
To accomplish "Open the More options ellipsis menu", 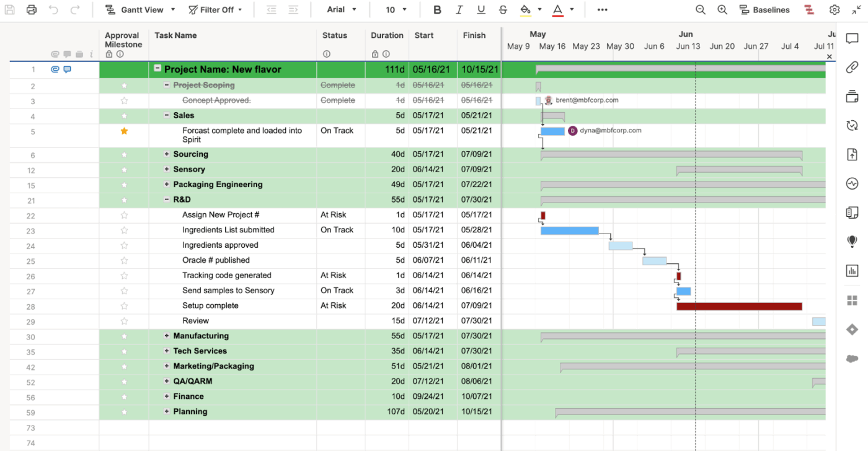I will click(x=602, y=9).
